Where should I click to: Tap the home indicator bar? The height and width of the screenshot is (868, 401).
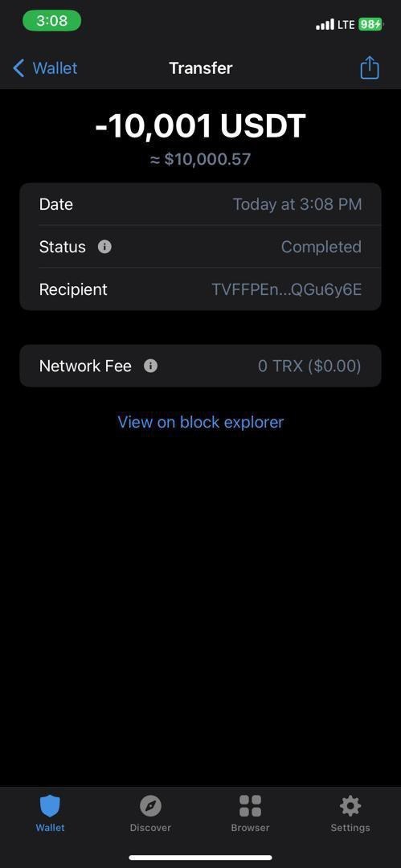(x=201, y=858)
